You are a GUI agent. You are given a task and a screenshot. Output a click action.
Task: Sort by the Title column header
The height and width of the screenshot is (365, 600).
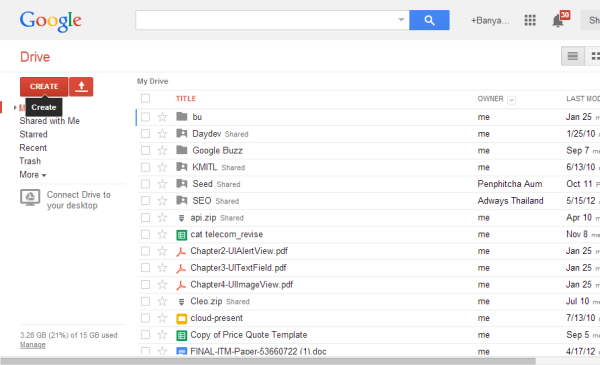(x=186, y=99)
